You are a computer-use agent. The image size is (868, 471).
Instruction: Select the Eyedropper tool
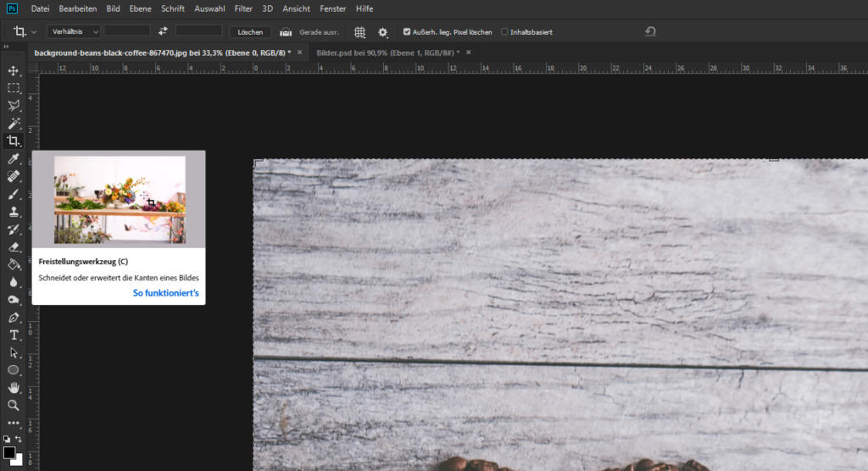[14, 159]
